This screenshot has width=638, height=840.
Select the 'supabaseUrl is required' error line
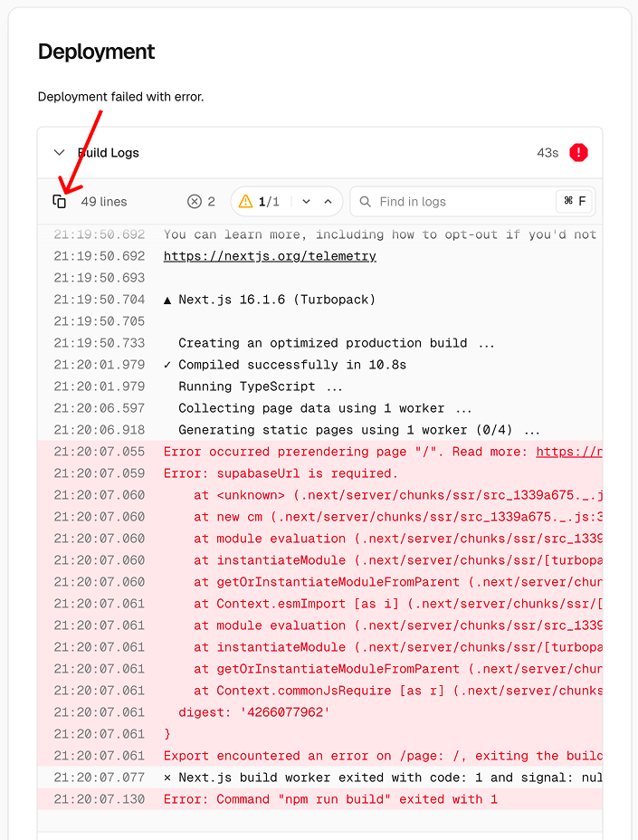(x=281, y=473)
